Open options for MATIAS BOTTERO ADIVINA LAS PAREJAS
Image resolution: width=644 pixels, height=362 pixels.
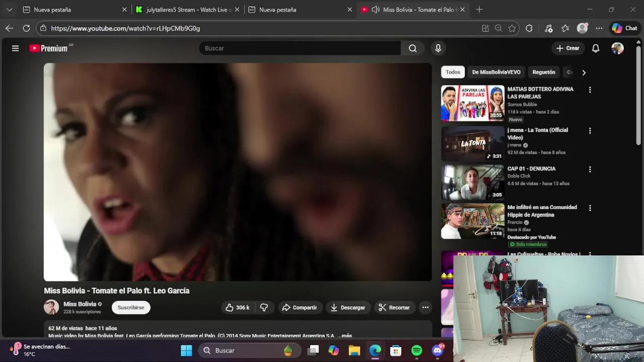590,90
